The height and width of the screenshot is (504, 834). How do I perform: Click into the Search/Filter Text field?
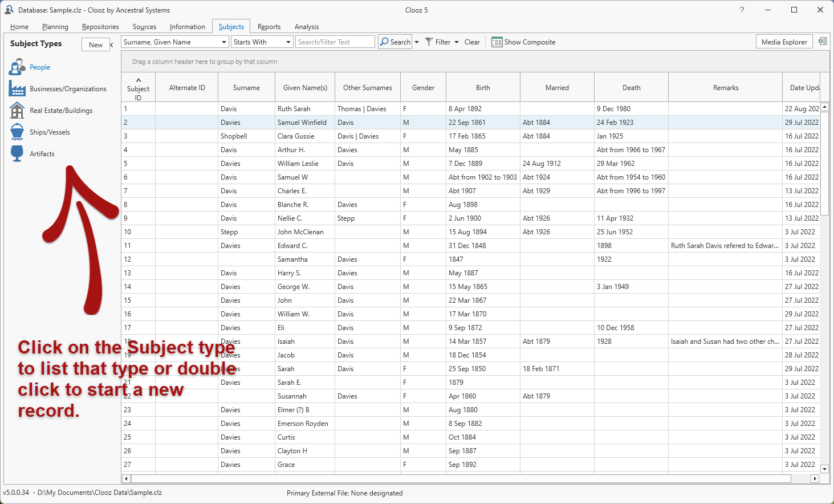(335, 42)
